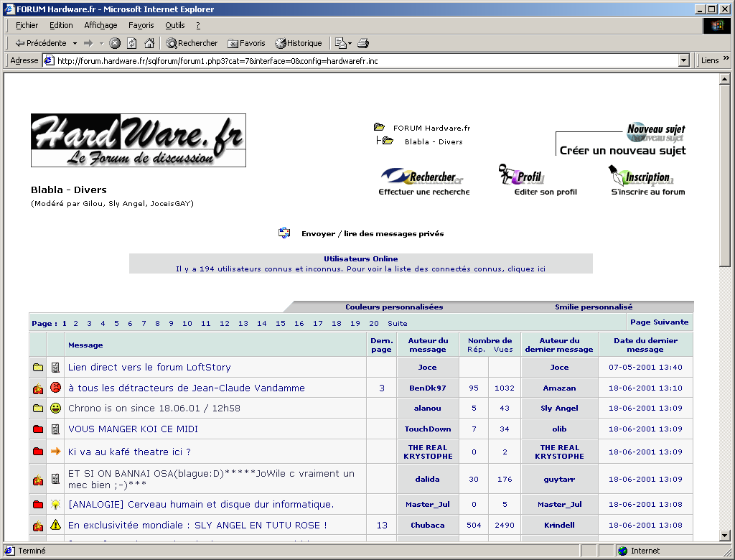This screenshot has width=735, height=560.
Task: Go to Home page icon
Action: pos(149,43)
